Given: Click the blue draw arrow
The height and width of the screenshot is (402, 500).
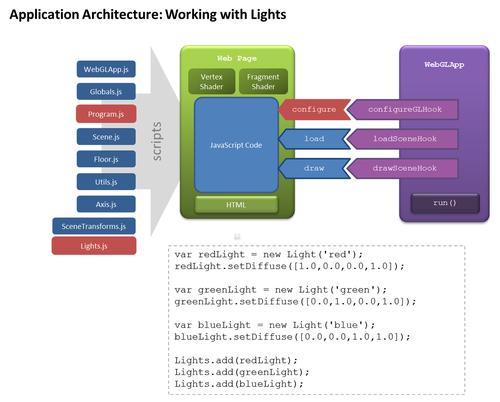Looking at the screenshot, I should pyautogui.click(x=314, y=168).
